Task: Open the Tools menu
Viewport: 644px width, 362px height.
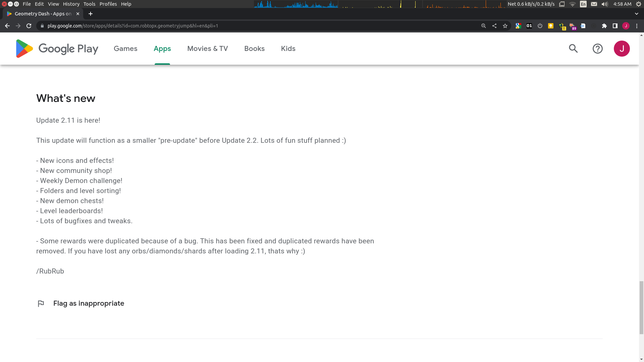Action: (89, 4)
